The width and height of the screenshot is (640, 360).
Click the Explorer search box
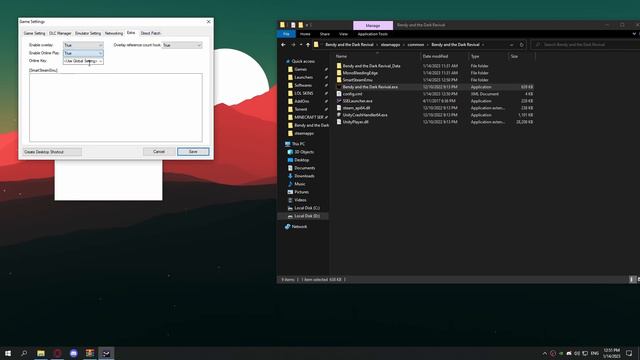tap(585, 44)
